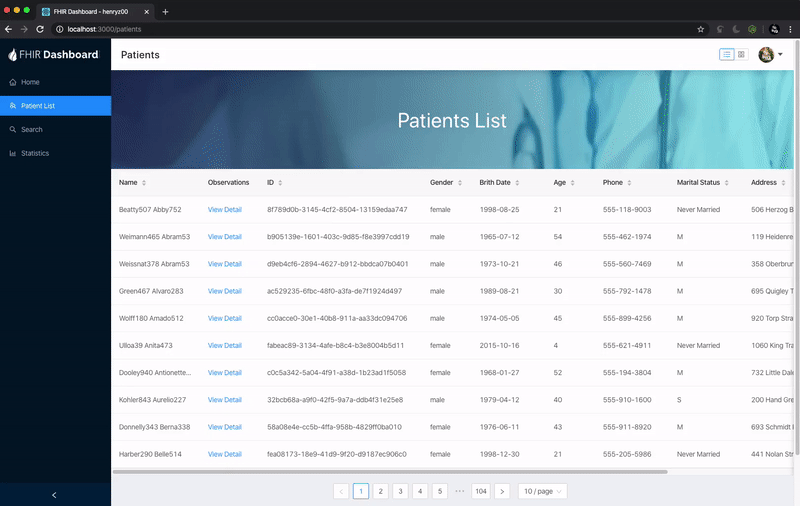Click pagination ellipsis to jump forward
This screenshot has width=800, height=506.
pos(460,491)
